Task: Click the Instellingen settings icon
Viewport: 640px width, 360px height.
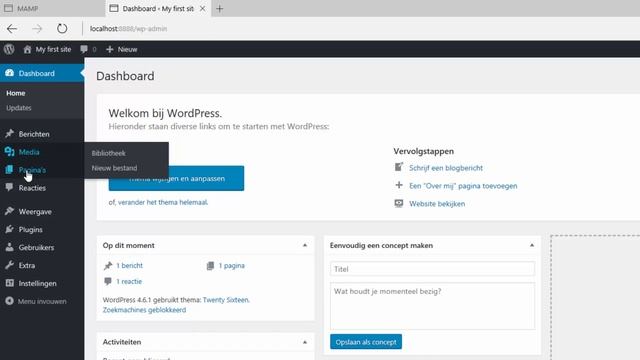Action: pyautogui.click(x=9, y=283)
